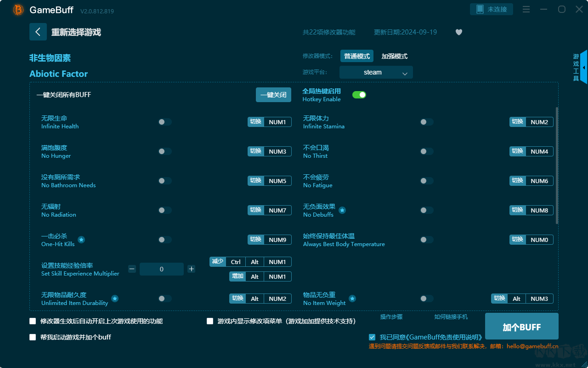Toggle Unlimited Item Durability switch
588x368 pixels.
pos(165,299)
